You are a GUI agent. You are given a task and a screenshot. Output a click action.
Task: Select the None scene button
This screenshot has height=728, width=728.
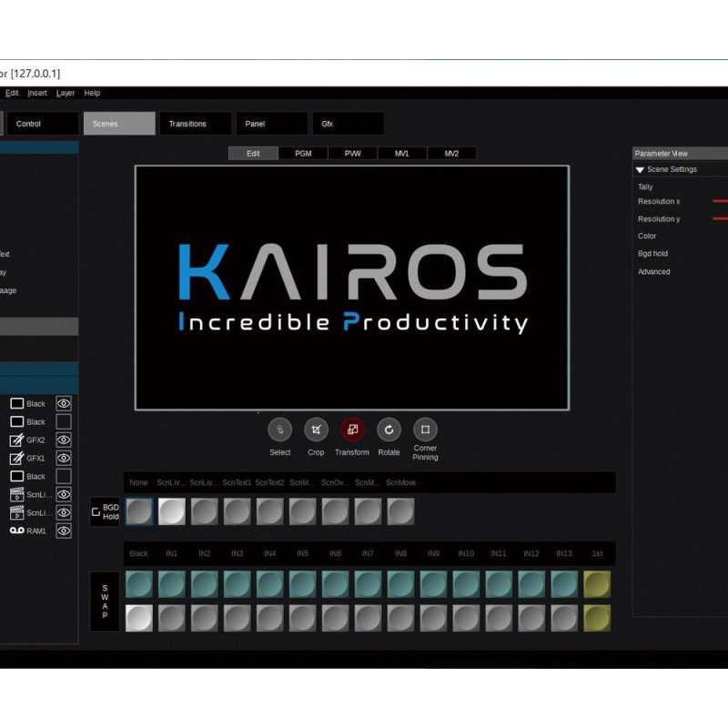pos(139,511)
